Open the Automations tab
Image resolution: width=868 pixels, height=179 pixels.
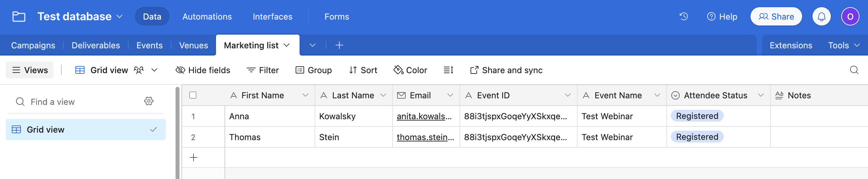pos(207,17)
